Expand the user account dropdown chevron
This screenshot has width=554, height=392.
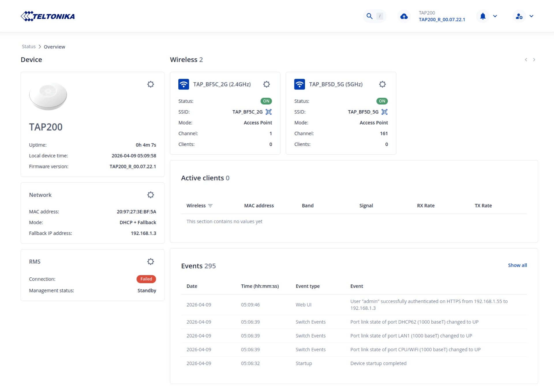531,16
